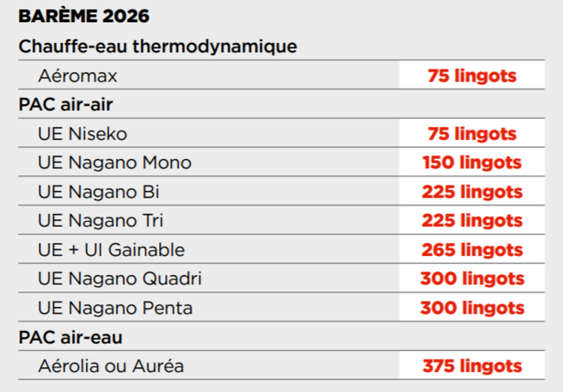Click the UE Nagano Tri label
Image resolution: width=563 pixels, height=392 pixels.
point(101,221)
